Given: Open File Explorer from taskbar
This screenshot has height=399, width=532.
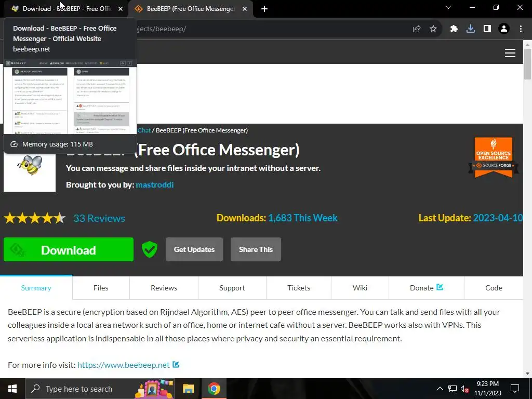Looking at the screenshot, I should (x=188, y=389).
